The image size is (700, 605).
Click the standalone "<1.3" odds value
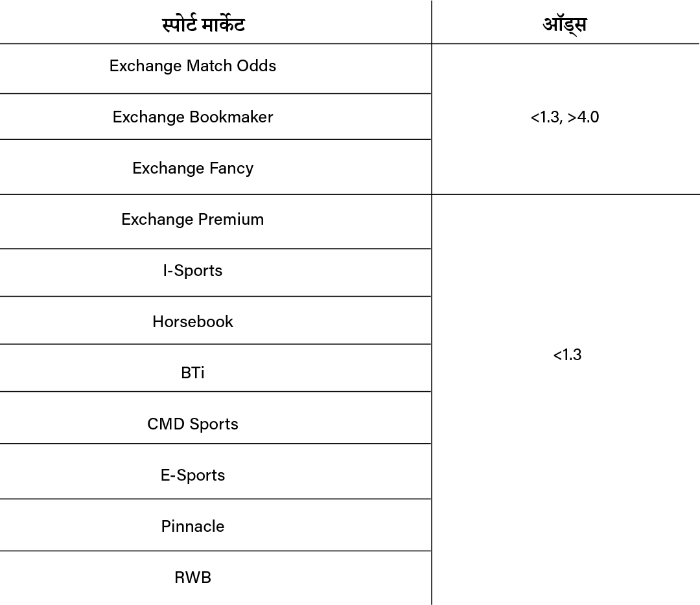coord(567,355)
